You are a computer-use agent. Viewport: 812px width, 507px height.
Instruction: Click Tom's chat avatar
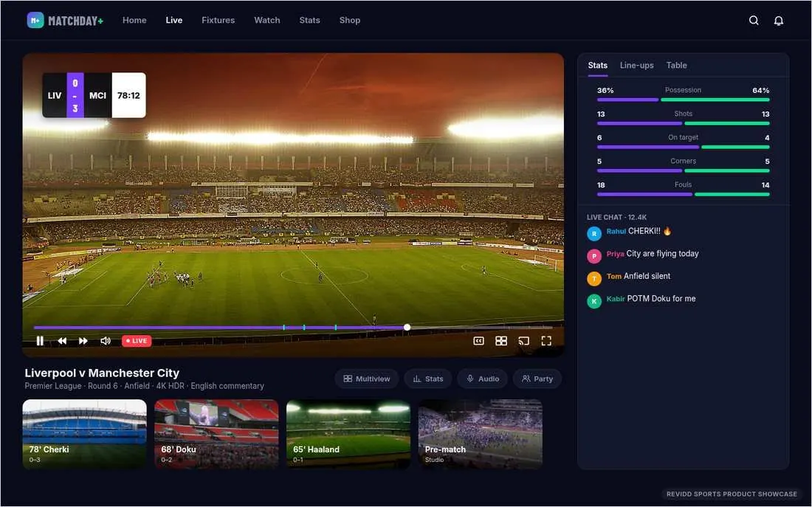pyautogui.click(x=594, y=279)
